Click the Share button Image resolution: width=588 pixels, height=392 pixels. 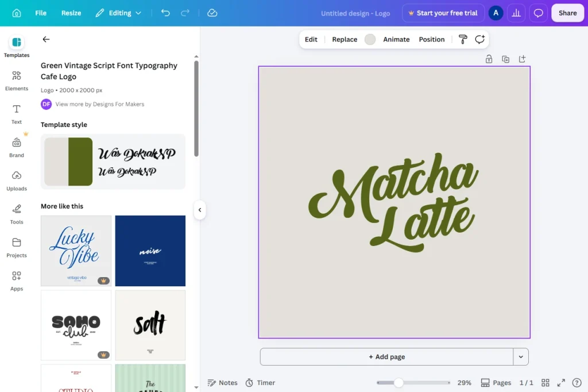pos(567,13)
